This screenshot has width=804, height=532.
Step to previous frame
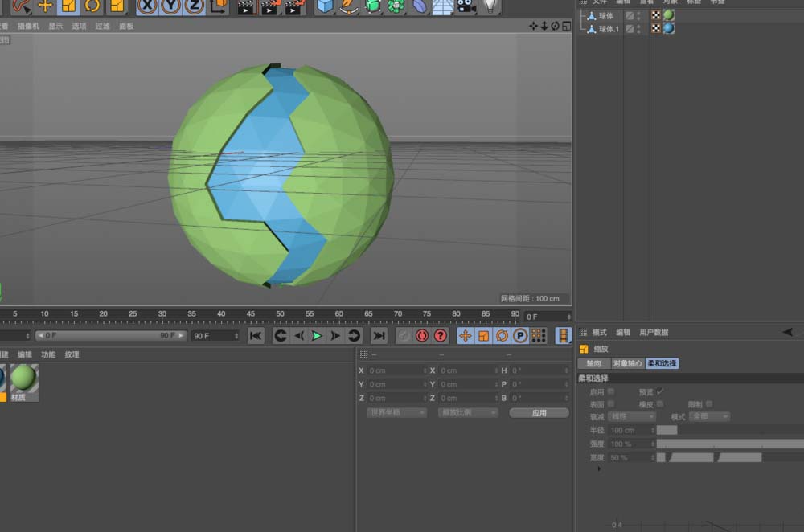click(x=299, y=336)
